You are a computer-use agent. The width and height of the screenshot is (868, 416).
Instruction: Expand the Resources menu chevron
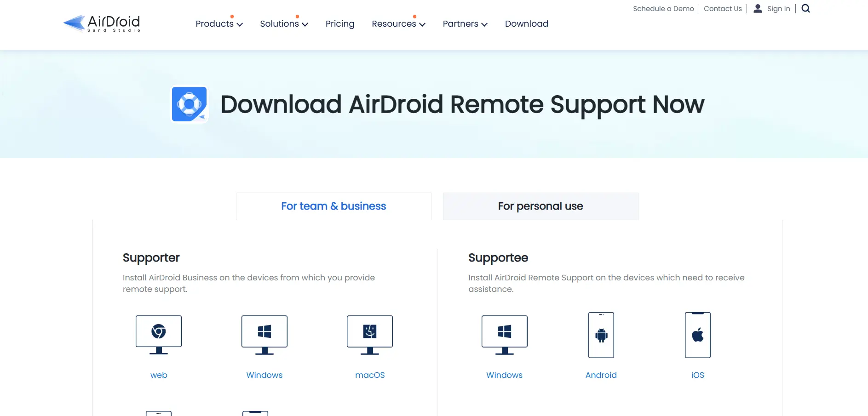[422, 24]
